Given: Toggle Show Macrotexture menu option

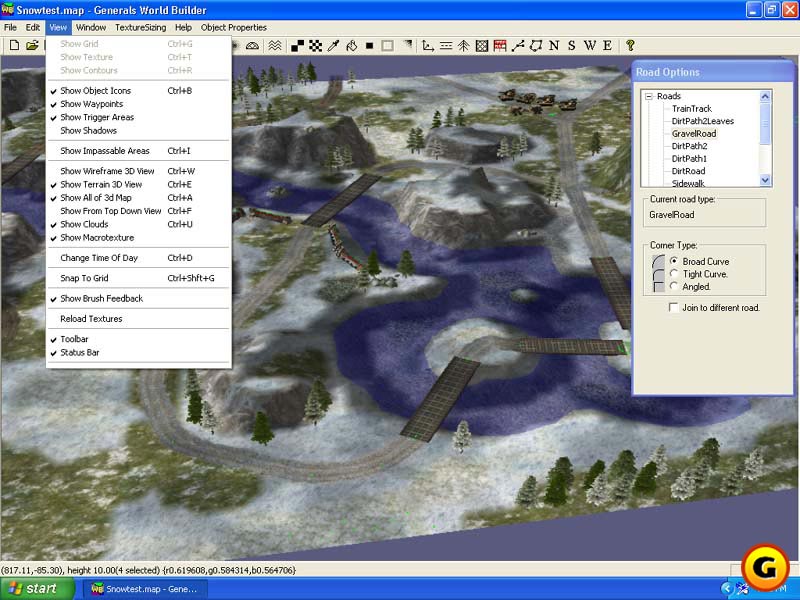Looking at the screenshot, I should [138, 238].
